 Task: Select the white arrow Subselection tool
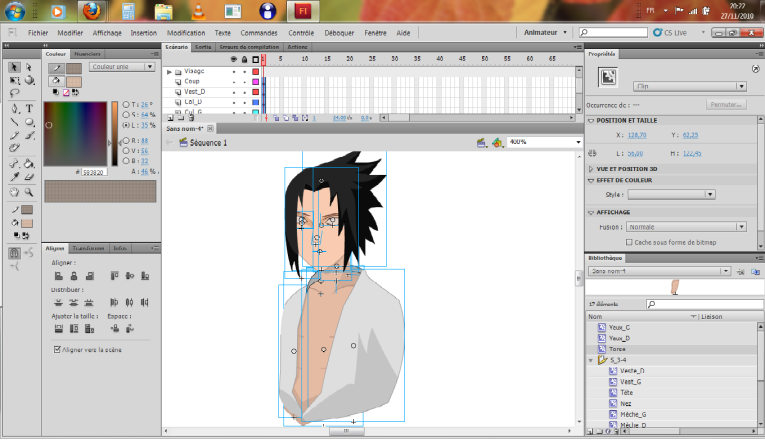click(x=29, y=67)
